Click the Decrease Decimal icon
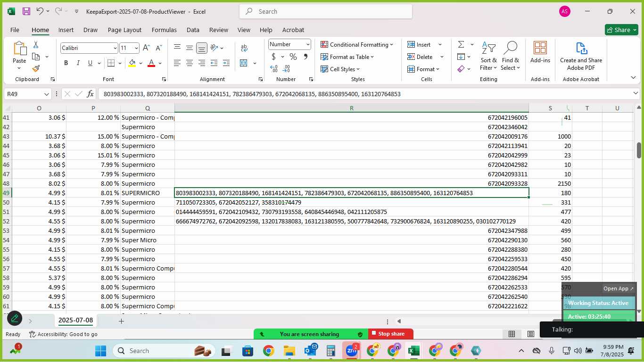644x362 pixels. coord(287,69)
